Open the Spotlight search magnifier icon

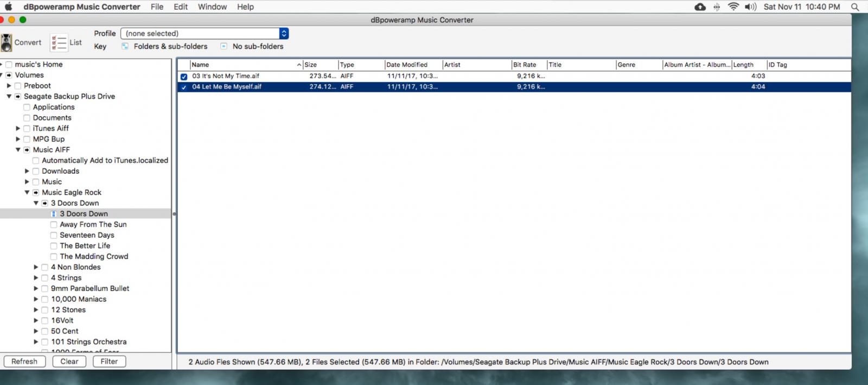[x=855, y=7]
